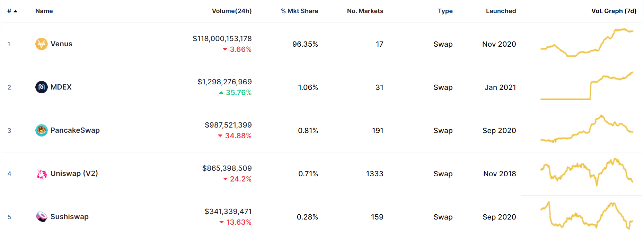Click PancakeSwap markets count 191
Image resolution: width=644 pixels, height=233 pixels.
click(x=378, y=131)
